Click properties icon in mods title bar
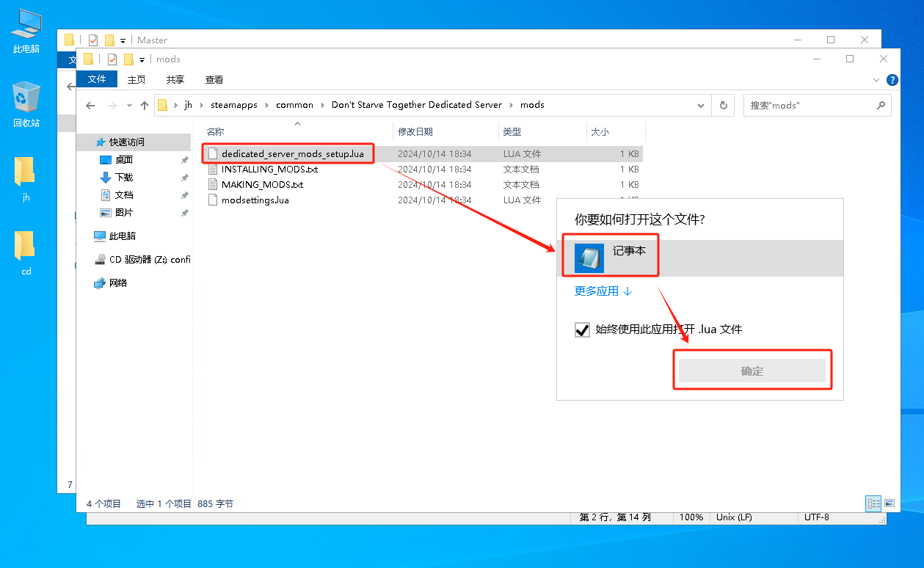 tap(112, 59)
